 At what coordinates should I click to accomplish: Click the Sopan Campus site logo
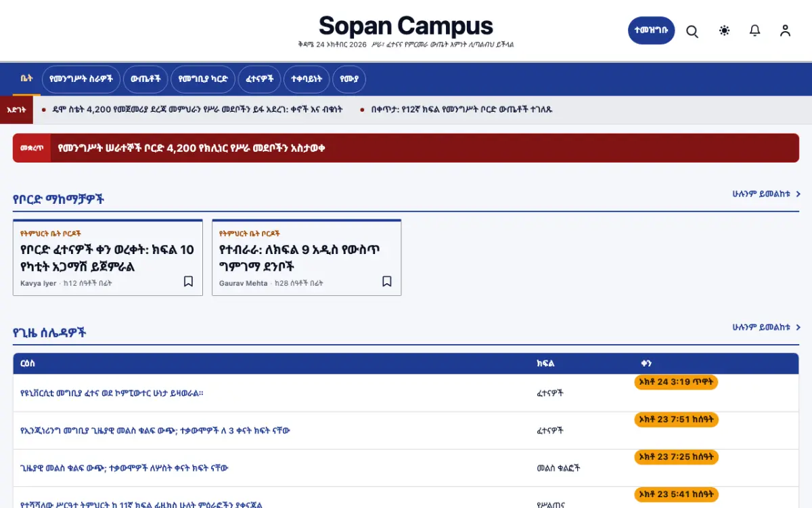(x=406, y=26)
